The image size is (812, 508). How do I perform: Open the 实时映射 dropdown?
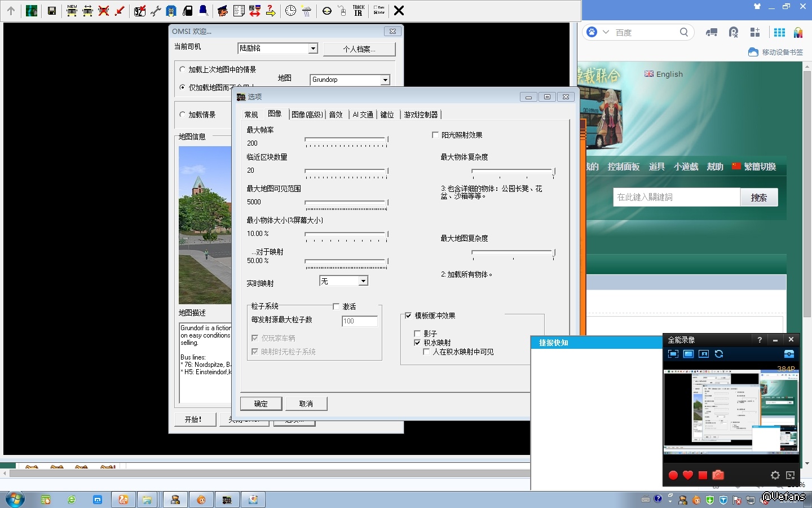[x=363, y=281]
